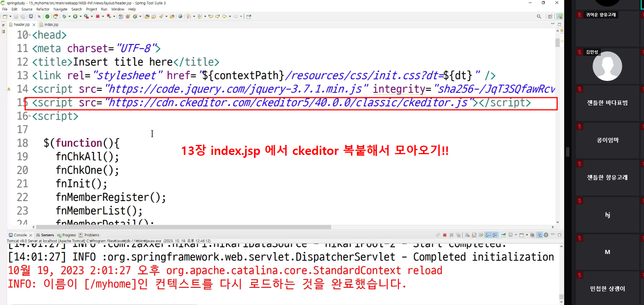Switch to the Servers tab
This screenshot has height=305, width=644.
pos(45,235)
